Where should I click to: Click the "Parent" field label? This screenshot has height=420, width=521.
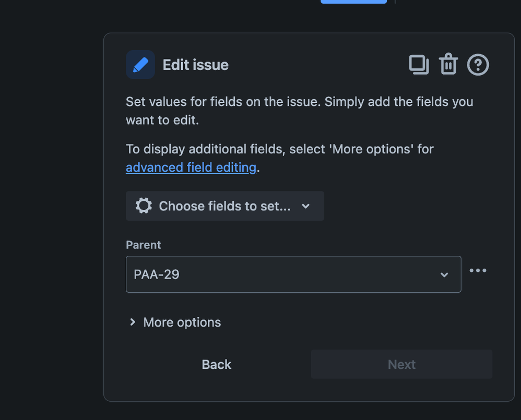(144, 245)
